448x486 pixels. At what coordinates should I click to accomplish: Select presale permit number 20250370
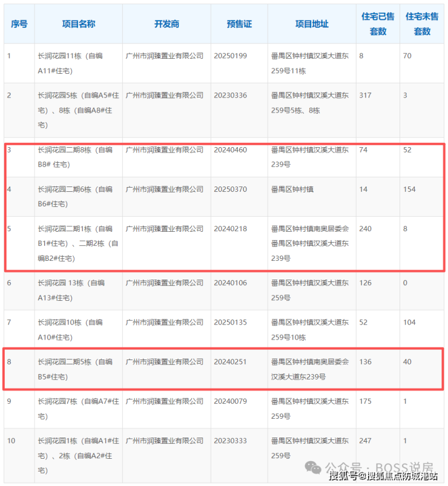(230, 189)
